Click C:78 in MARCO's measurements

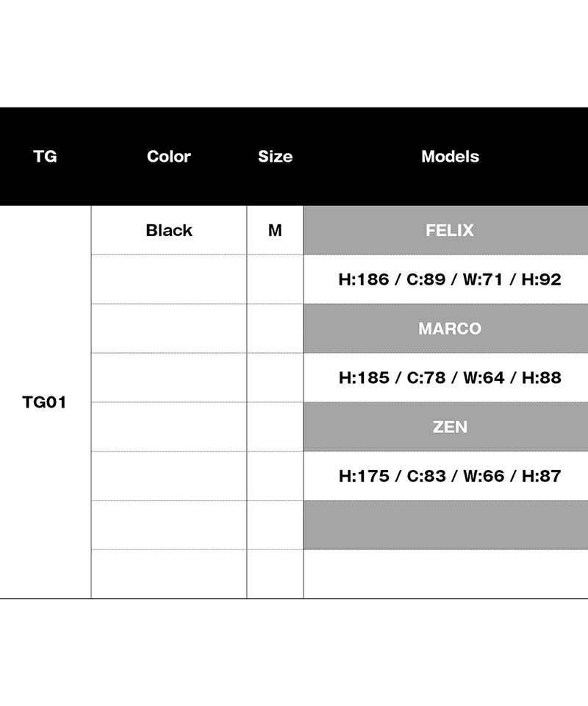[426, 378]
